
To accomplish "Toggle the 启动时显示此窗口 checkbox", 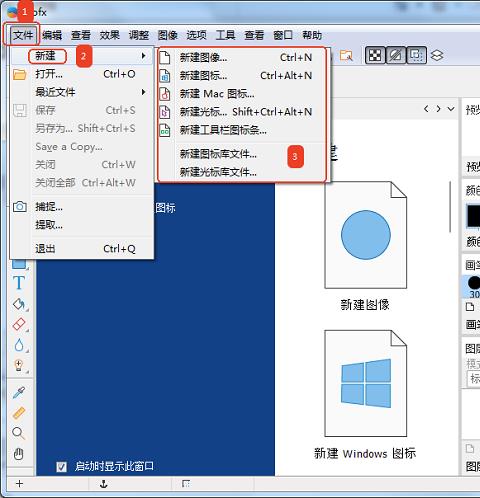I will (x=61, y=467).
